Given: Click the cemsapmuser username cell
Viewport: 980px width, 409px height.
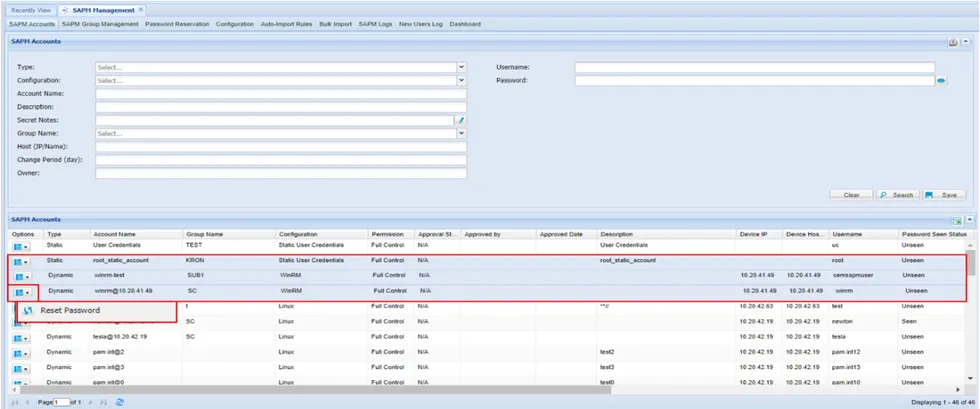Looking at the screenshot, I should pyautogui.click(x=852, y=275).
